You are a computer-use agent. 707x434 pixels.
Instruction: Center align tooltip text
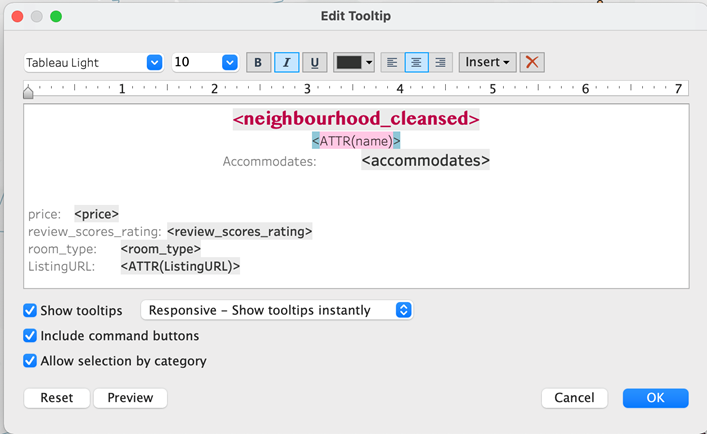coord(416,62)
